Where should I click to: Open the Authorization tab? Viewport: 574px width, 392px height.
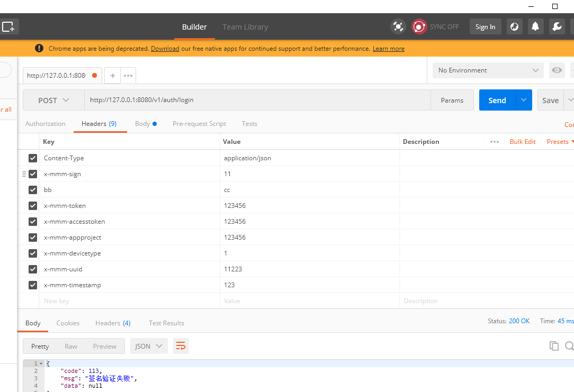click(46, 124)
